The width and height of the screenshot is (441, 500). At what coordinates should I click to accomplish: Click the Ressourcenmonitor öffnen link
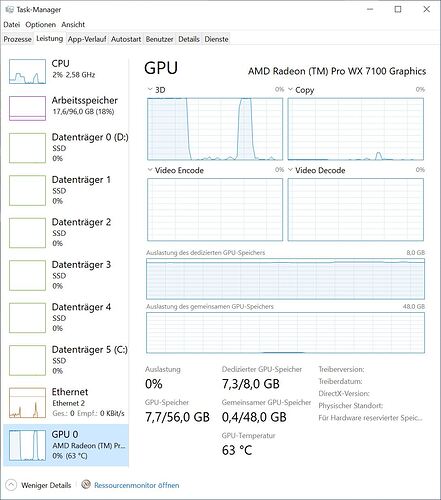137,485
